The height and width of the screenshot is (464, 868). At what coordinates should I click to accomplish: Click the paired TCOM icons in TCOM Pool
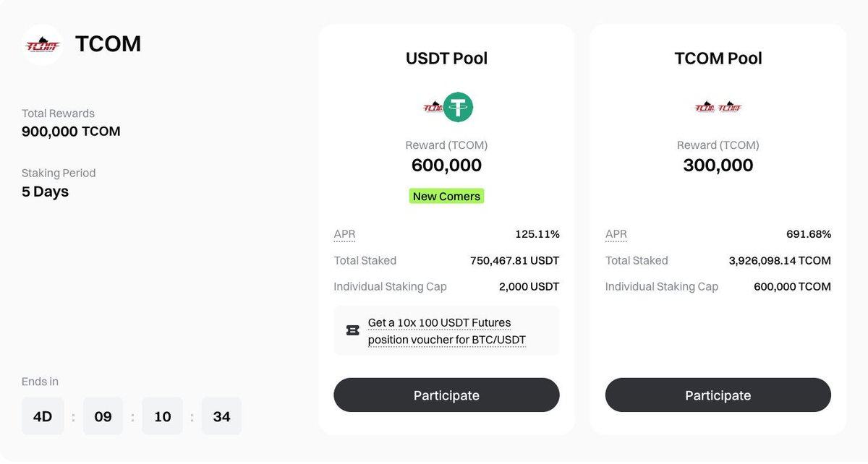(718, 108)
